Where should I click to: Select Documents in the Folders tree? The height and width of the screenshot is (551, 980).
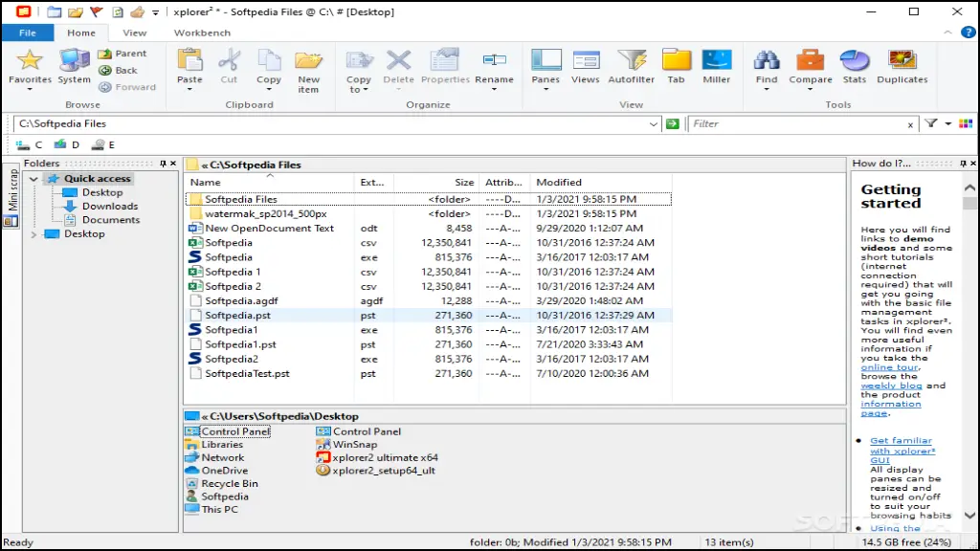click(x=111, y=220)
